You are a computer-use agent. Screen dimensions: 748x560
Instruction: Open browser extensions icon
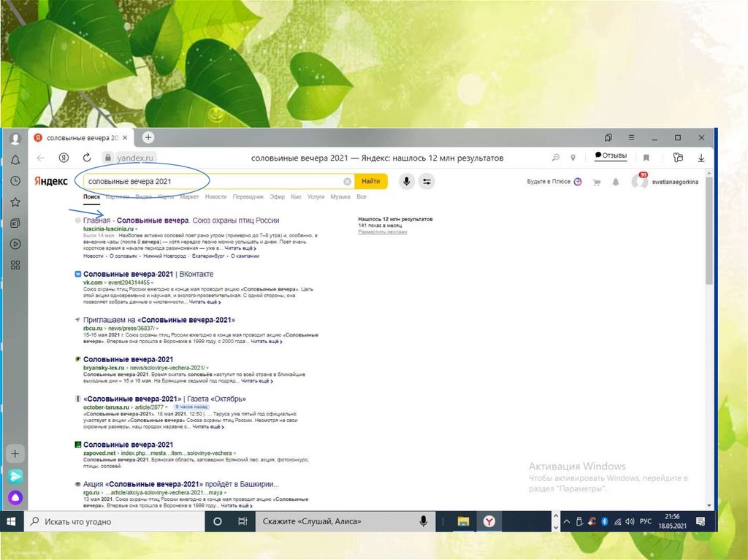point(677,158)
